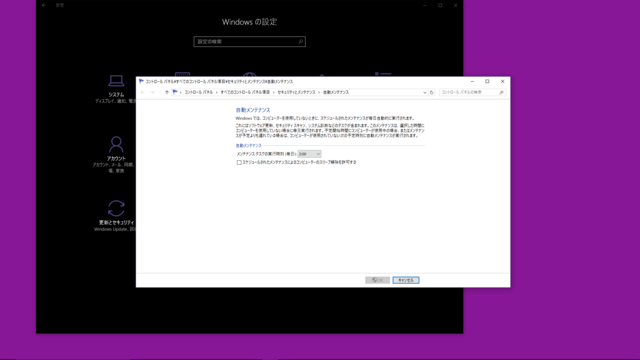Viewport: 640px width, 360px height.
Task: Click the back arrow in Settings window
Action: tap(44, 5)
